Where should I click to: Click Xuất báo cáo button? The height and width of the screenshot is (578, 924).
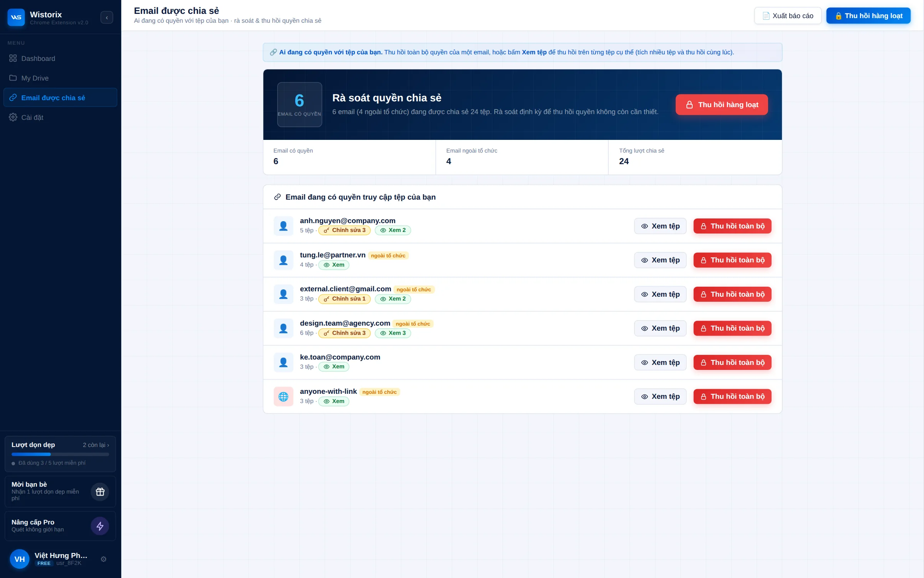coord(788,16)
